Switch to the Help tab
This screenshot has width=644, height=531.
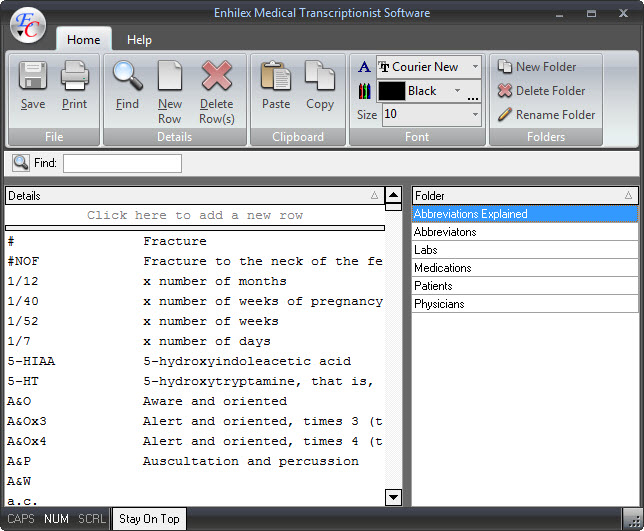pyautogui.click(x=140, y=40)
